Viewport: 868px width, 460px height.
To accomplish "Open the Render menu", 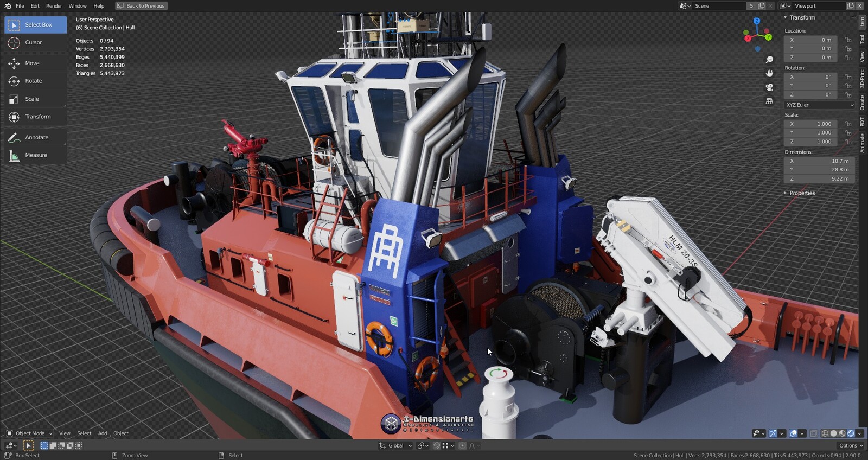I will (54, 5).
